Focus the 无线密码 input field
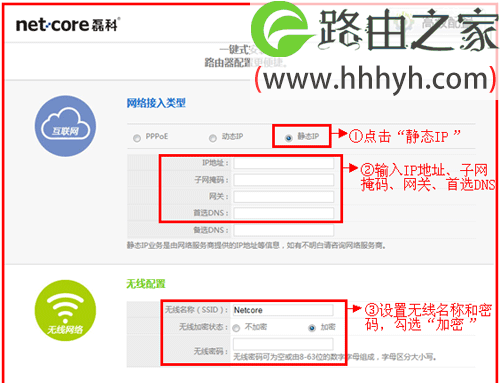The height and width of the screenshot is (383, 500). (x=283, y=344)
